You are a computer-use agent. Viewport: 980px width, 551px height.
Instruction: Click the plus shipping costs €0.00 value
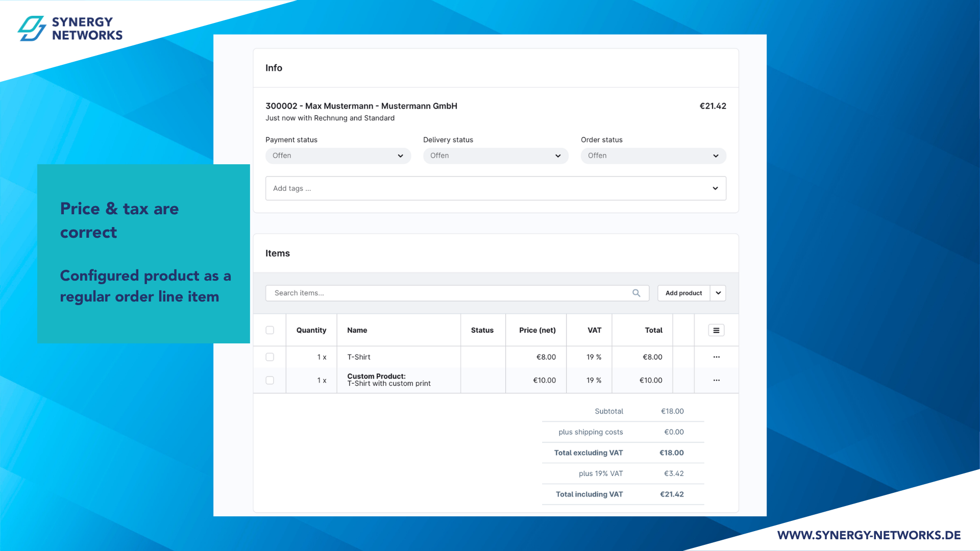point(674,432)
